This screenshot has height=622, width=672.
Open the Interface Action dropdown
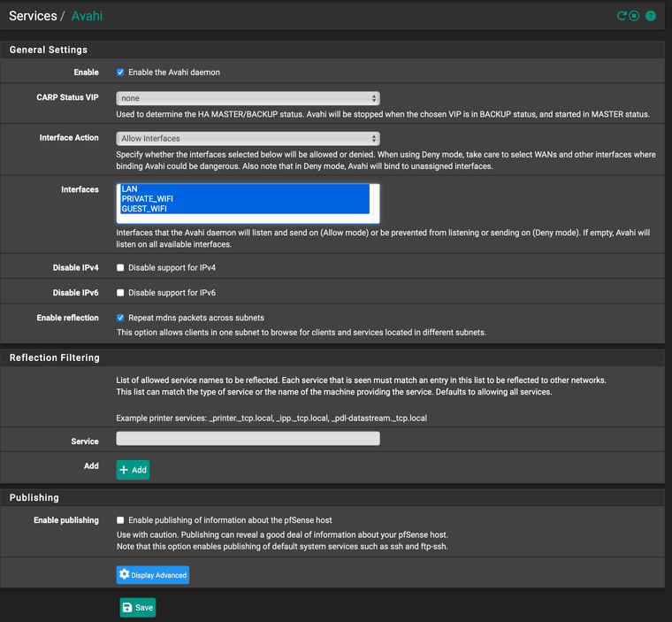[248, 139]
